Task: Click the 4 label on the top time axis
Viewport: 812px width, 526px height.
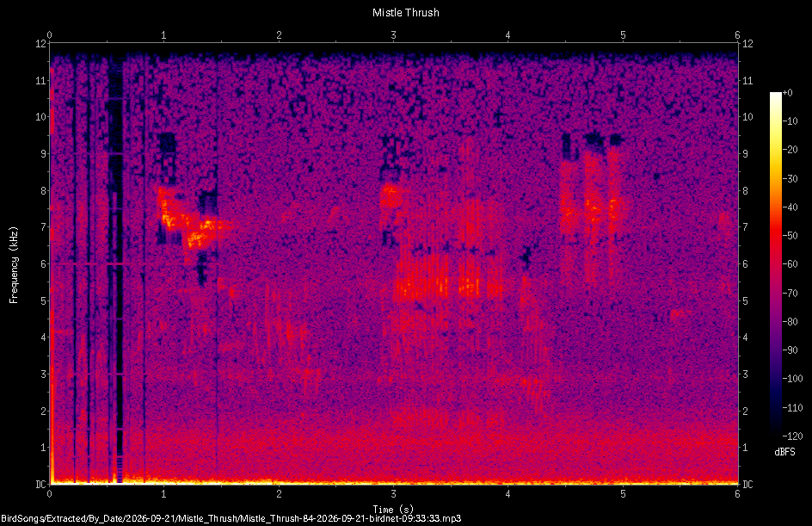Action: pyautogui.click(x=508, y=34)
